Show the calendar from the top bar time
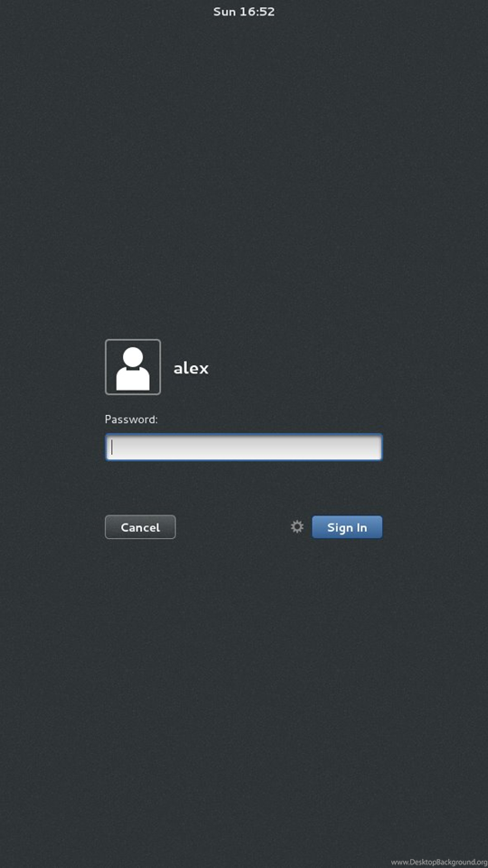This screenshot has height=868, width=488. pyautogui.click(x=244, y=12)
